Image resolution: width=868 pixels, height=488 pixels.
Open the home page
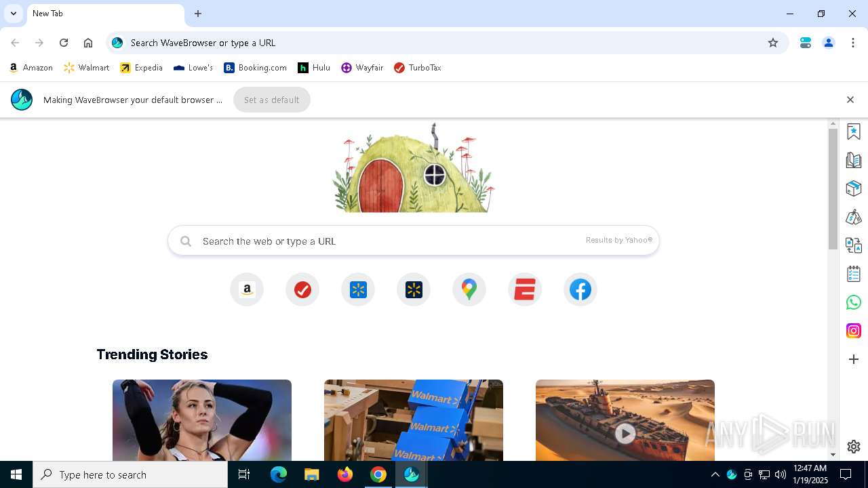pyautogui.click(x=88, y=43)
